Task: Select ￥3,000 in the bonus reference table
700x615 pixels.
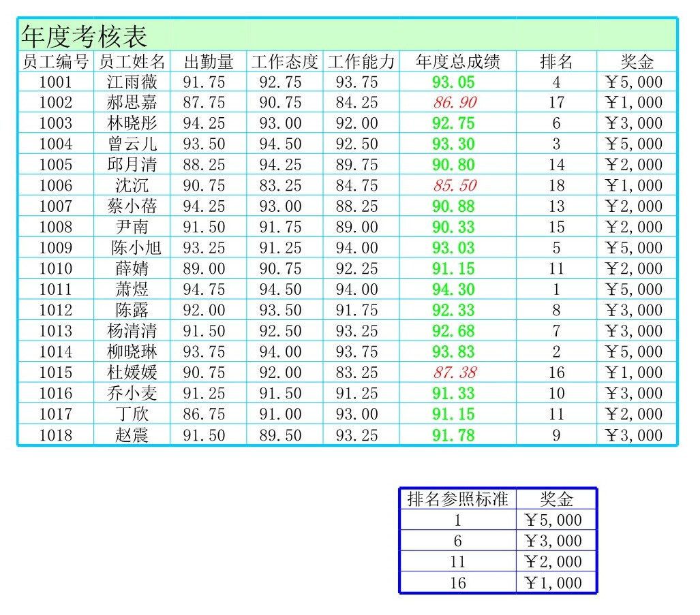Action: [556, 541]
